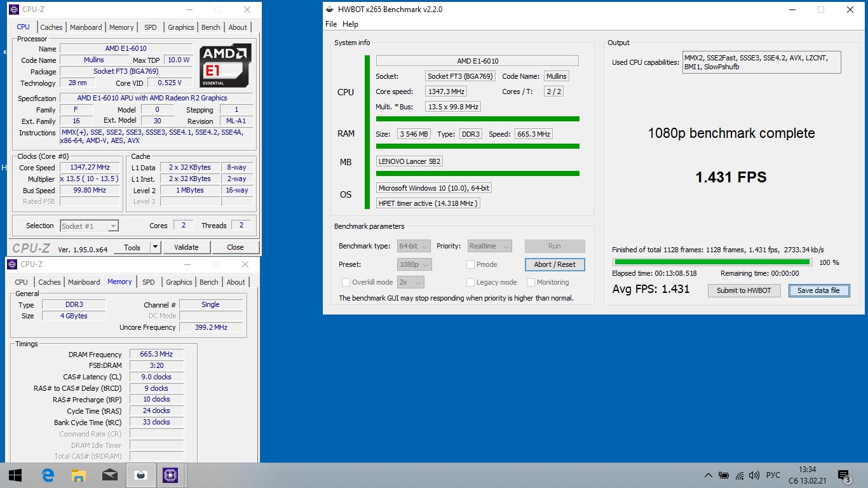Toggle the Monitoring checkbox

click(x=530, y=282)
